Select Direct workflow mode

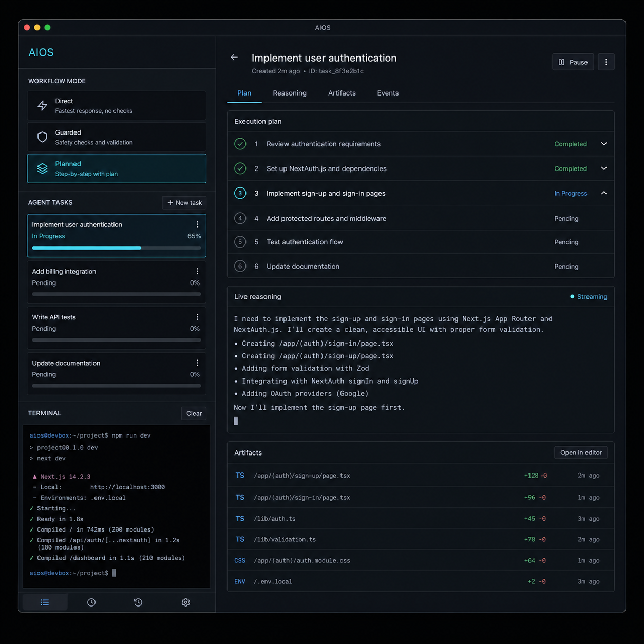[x=117, y=106]
